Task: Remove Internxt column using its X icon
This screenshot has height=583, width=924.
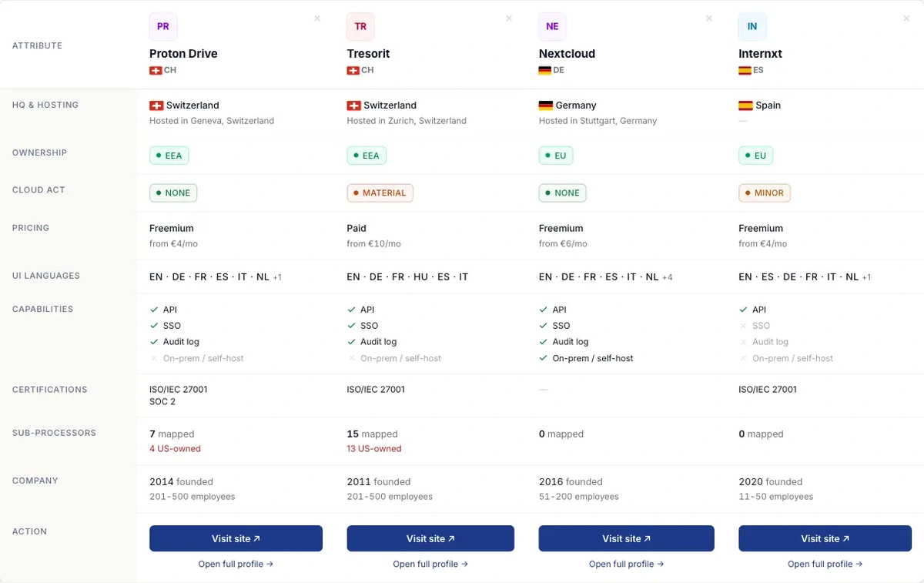Action: coord(906,18)
